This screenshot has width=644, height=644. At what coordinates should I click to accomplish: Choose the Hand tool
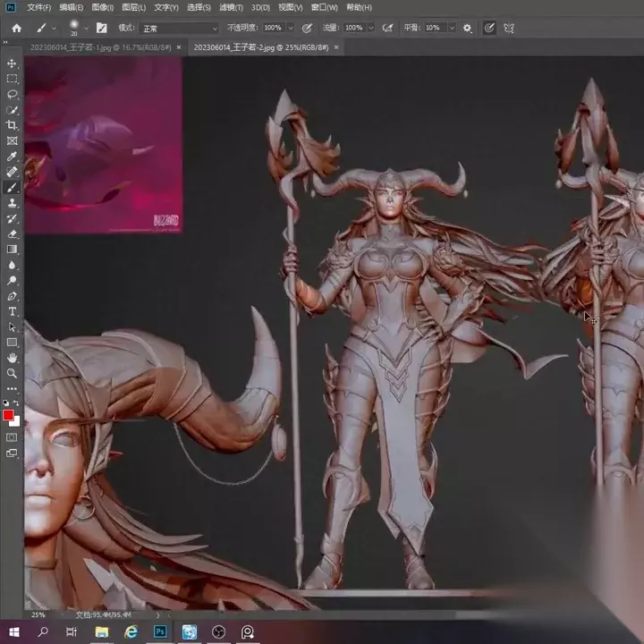13,358
